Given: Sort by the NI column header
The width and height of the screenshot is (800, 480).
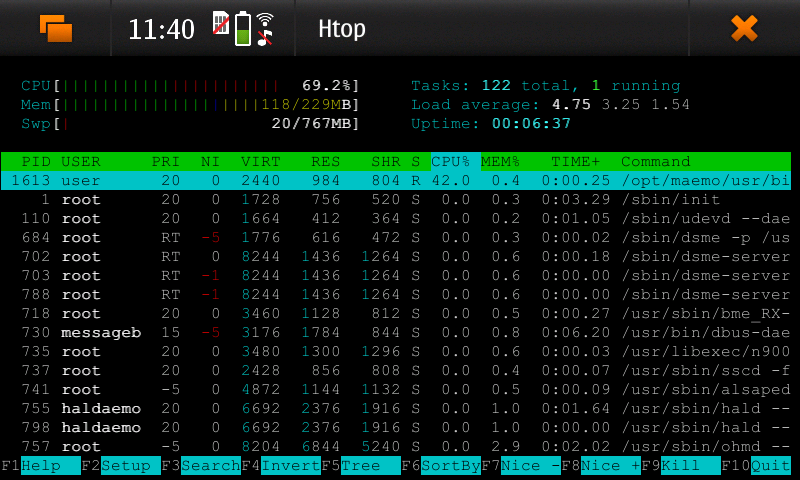Looking at the screenshot, I should [x=210, y=162].
